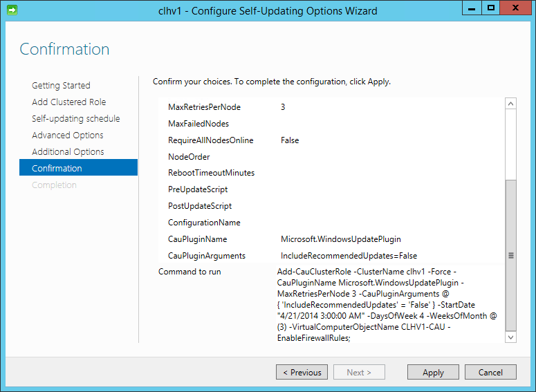Click the MaxRetriesPerNode value 3

(x=283, y=107)
